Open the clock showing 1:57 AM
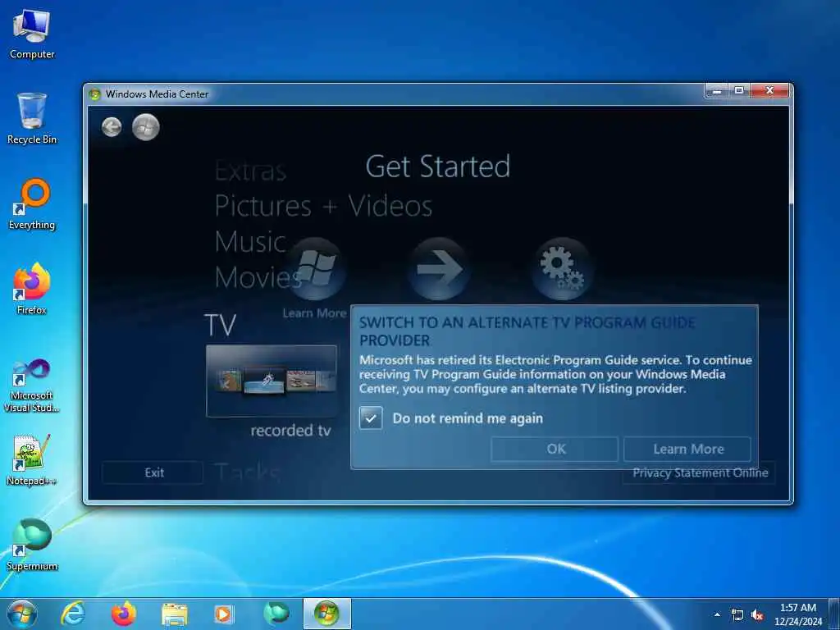 797,614
